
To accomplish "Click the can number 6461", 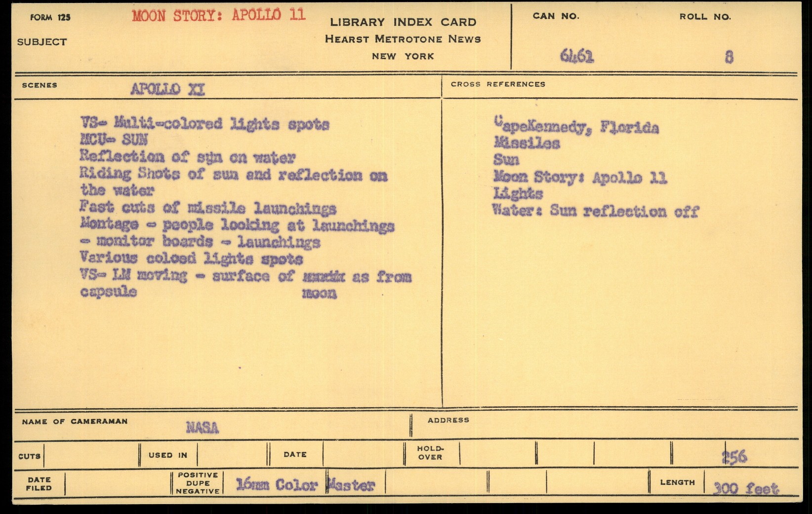I will [x=576, y=56].
